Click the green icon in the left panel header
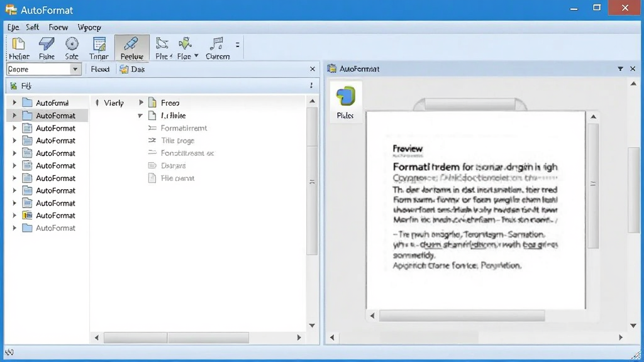 click(x=14, y=85)
